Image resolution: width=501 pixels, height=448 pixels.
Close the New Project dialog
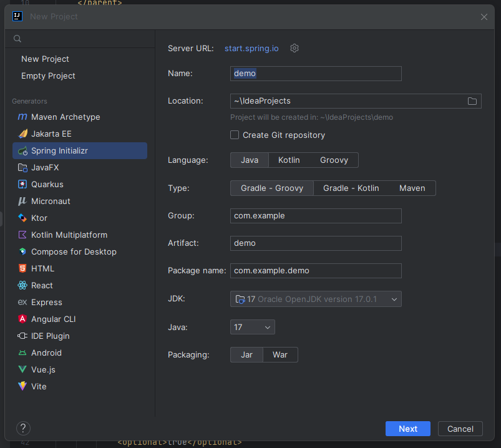(484, 17)
